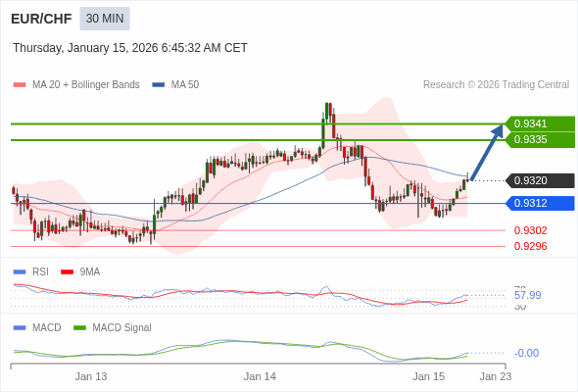Click the Jan 14 axis label
The height and width of the screenshot is (392, 578).
click(260, 376)
